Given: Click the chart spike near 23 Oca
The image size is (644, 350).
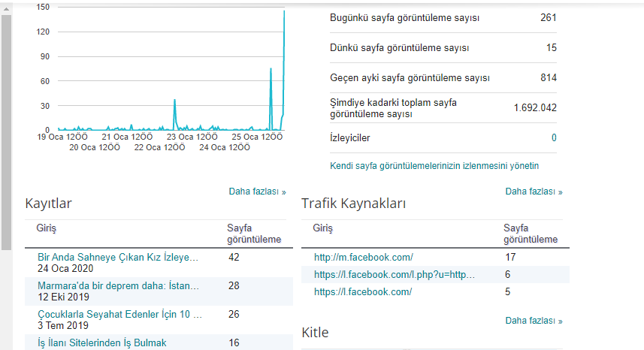Looking at the screenshot, I should click(174, 100).
